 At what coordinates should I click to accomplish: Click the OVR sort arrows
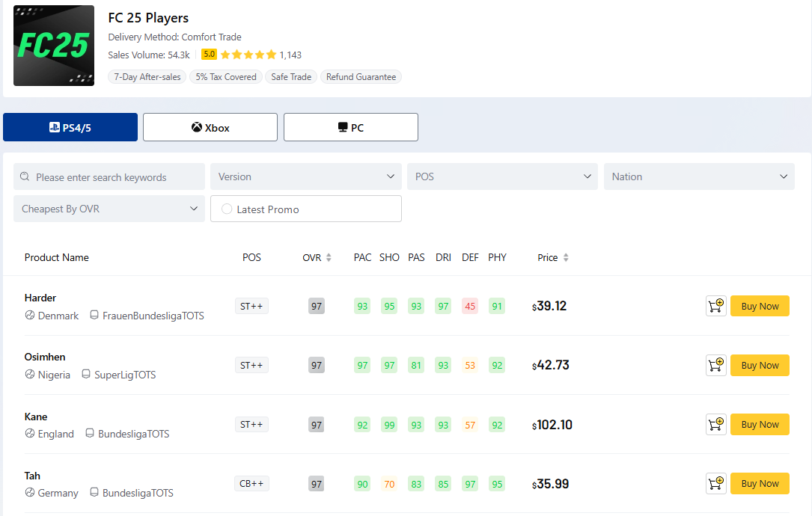click(x=329, y=257)
